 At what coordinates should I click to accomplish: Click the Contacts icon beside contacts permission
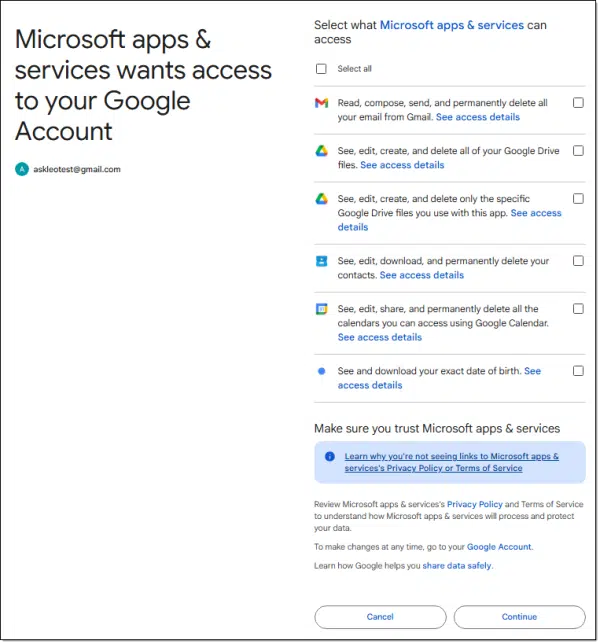click(322, 261)
